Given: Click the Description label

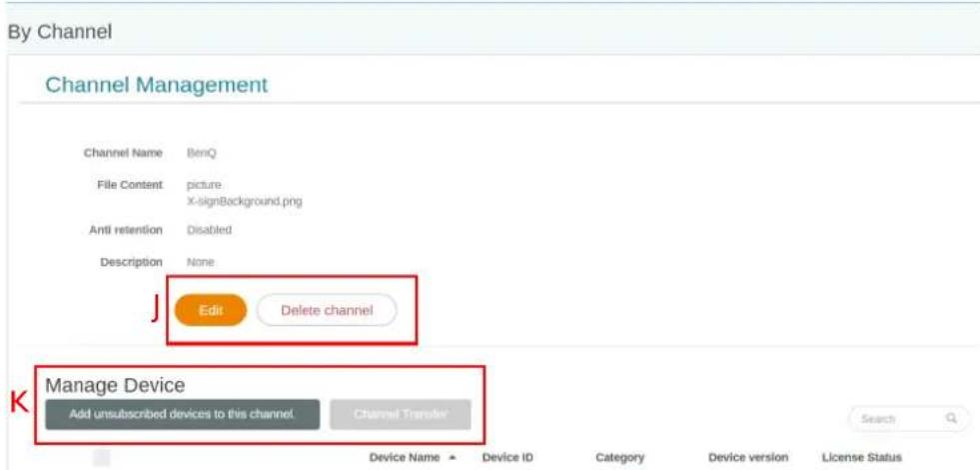Looking at the screenshot, I should (x=131, y=262).
